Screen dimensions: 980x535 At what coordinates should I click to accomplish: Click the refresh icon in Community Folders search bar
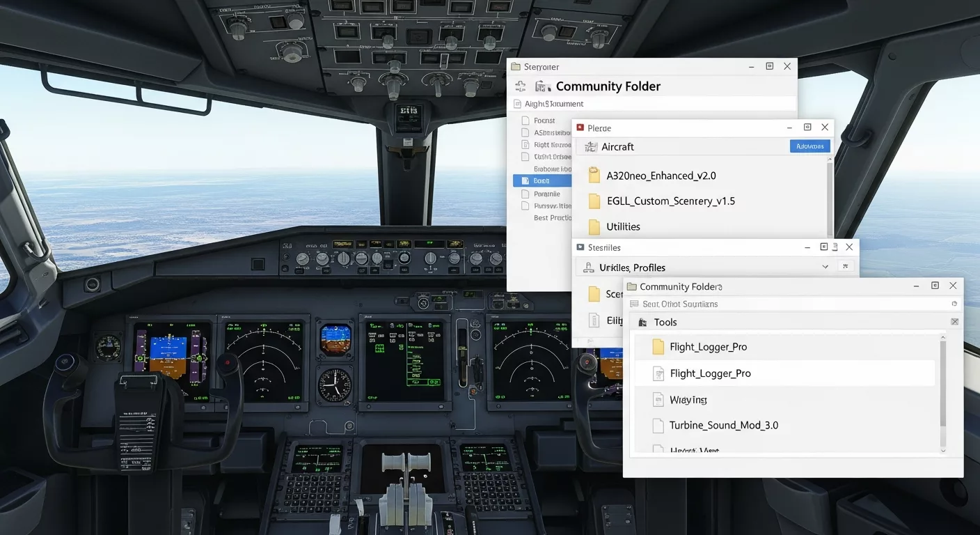[954, 304]
